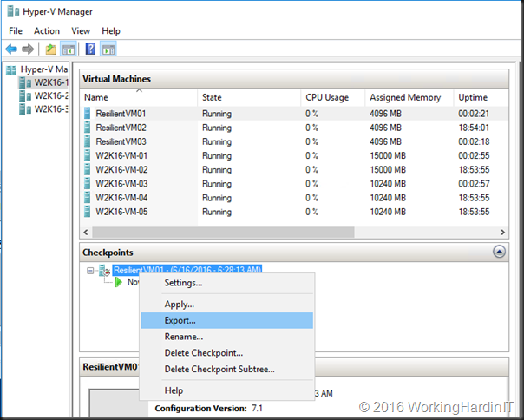Open the View menu
This screenshot has width=524, height=420.
81,30
